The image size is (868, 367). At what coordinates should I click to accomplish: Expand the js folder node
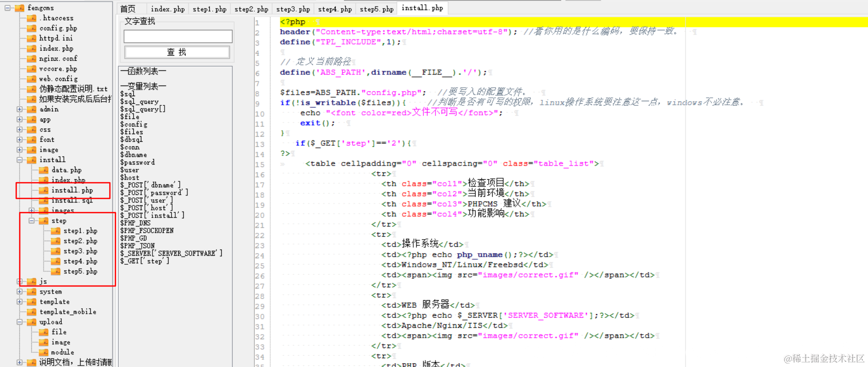coord(20,281)
